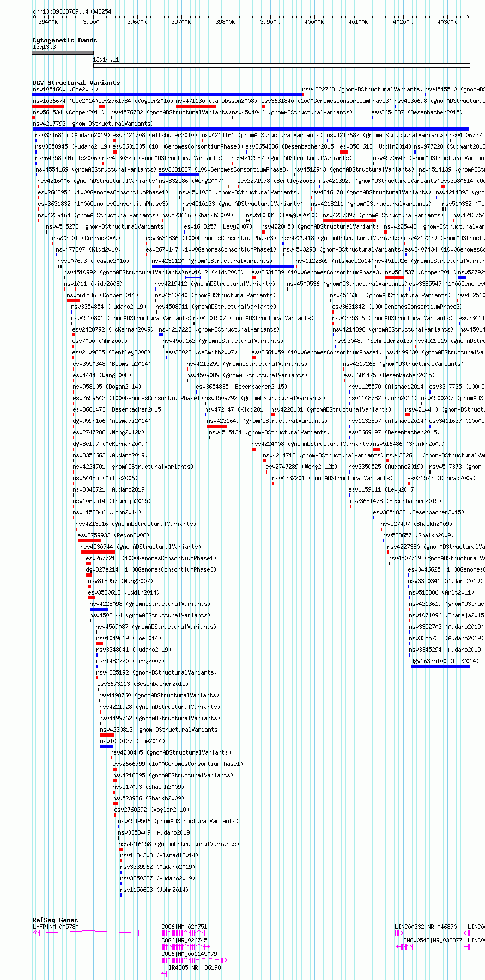Viewport: 485px width, 980px height.
Task: Select nsv561534 (Cooper2011) label
Action: (x=69, y=112)
